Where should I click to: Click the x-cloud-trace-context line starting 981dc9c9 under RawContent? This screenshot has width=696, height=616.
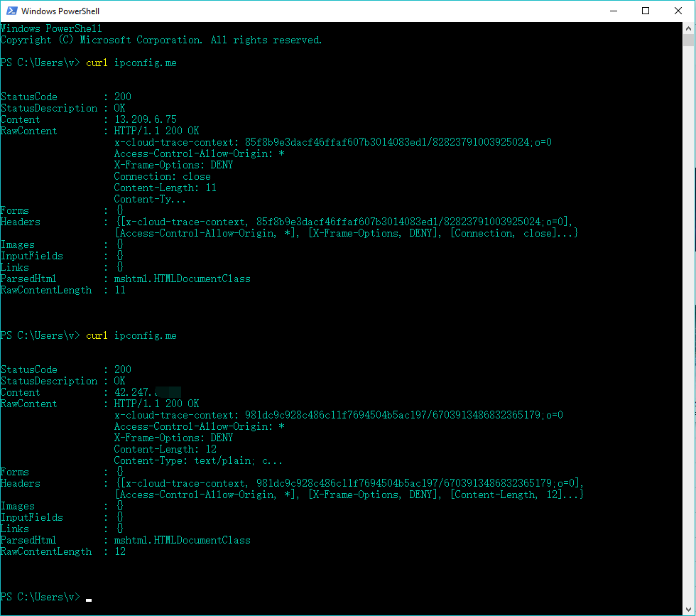pos(339,415)
